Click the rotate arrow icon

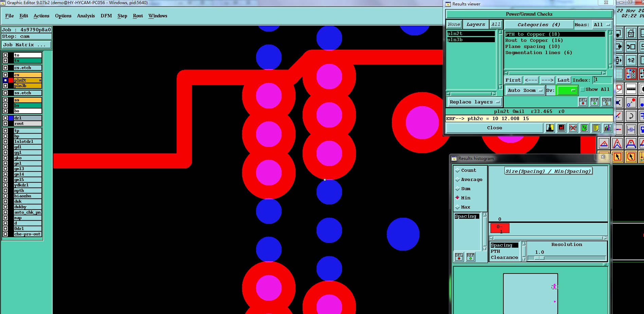pyautogui.click(x=631, y=116)
